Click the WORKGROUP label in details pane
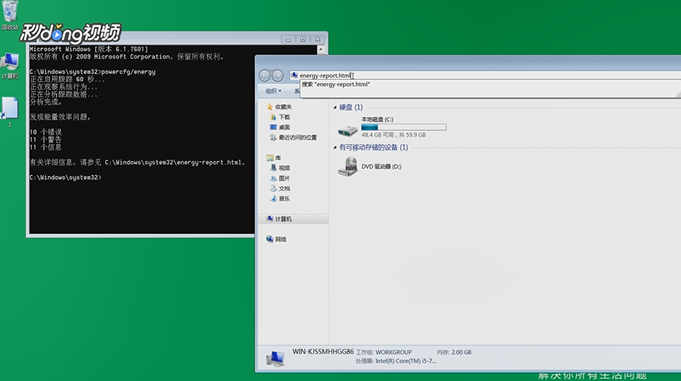Image resolution: width=681 pixels, height=381 pixels. [393, 352]
